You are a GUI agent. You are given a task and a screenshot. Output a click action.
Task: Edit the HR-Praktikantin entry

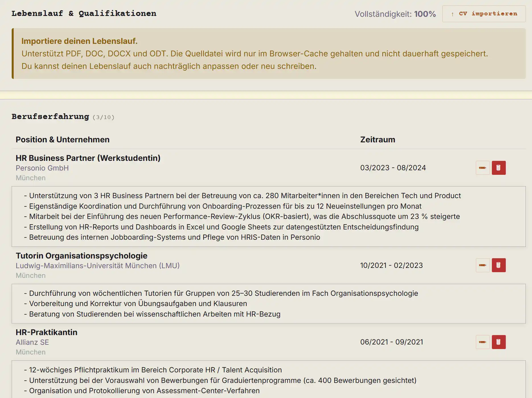tap(483, 342)
